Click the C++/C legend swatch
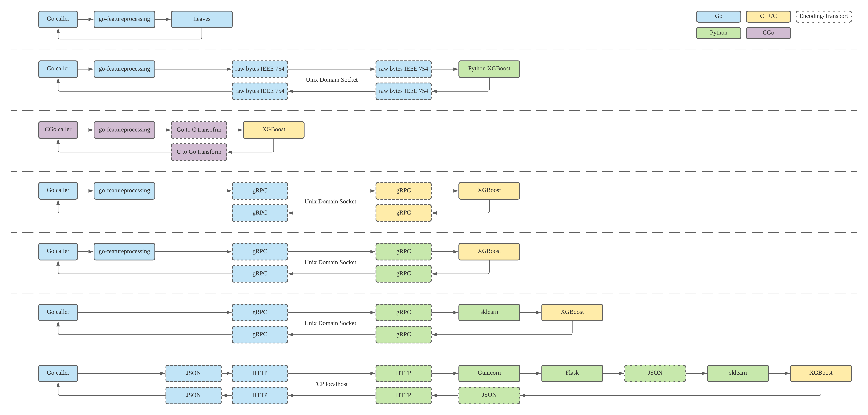This screenshot has width=868, height=415. [x=768, y=16]
